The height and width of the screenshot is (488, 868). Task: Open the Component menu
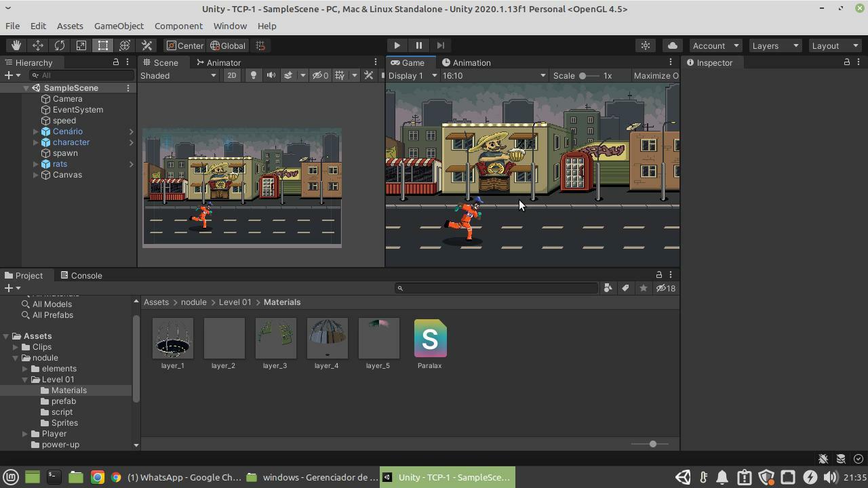tap(178, 26)
